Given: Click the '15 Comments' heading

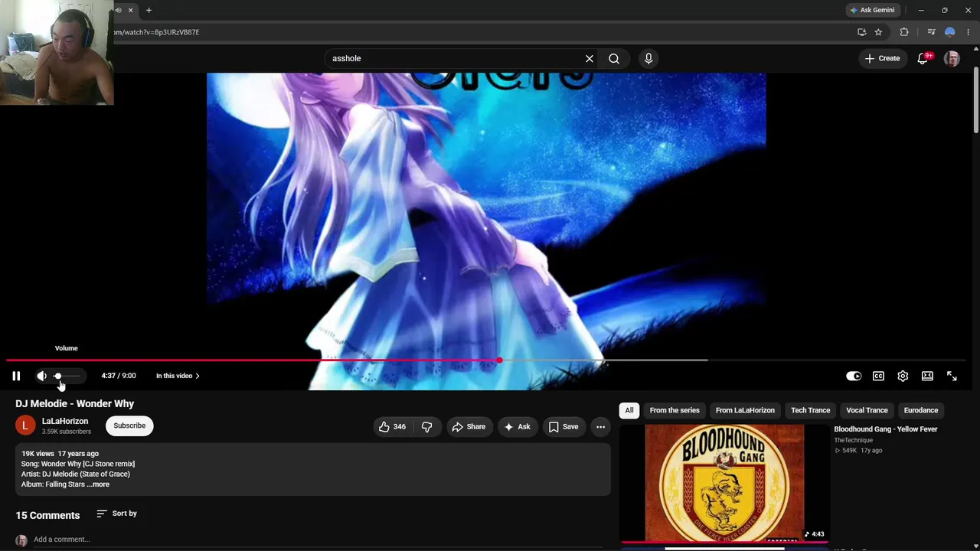Looking at the screenshot, I should (47, 515).
